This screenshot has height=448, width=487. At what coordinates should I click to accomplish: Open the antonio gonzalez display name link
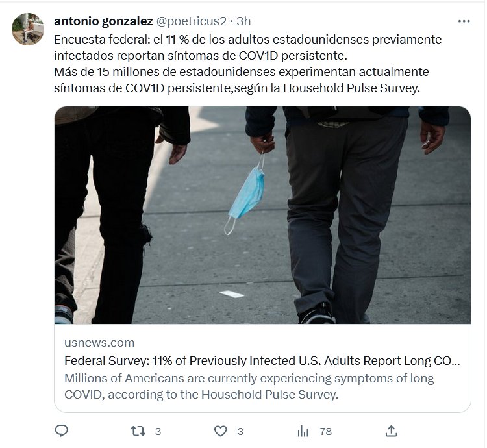point(103,21)
